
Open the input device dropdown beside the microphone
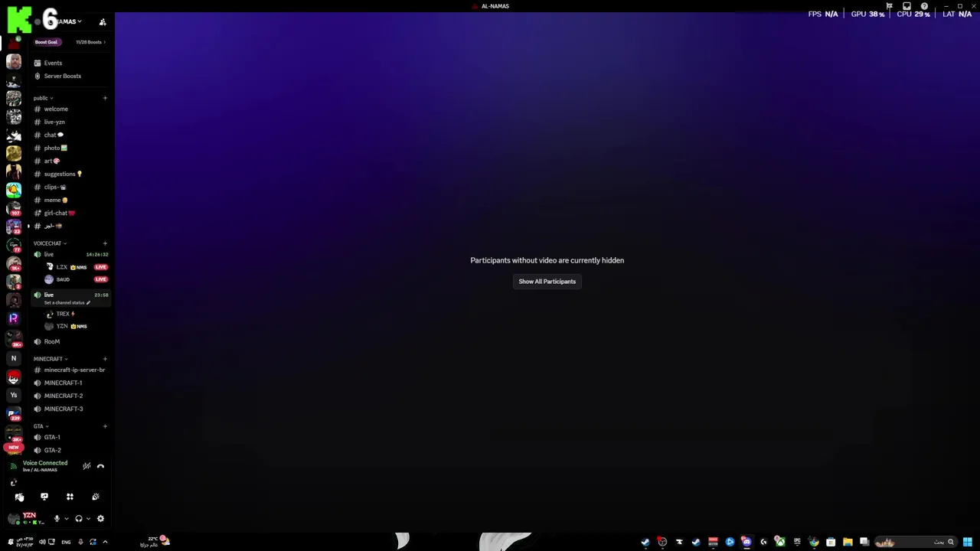point(66,518)
